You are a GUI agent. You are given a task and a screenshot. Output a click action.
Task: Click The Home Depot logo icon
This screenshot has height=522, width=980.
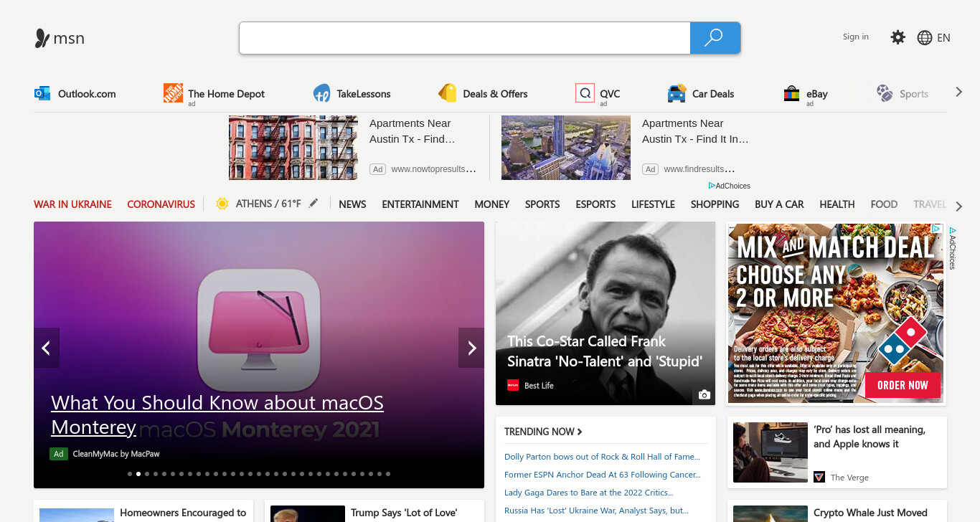click(173, 93)
